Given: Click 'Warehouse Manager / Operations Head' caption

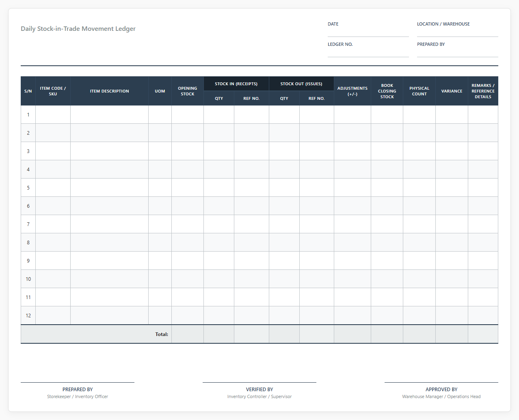Looking at the screenshot, I should pyautogui.click(x=441, y=396).
